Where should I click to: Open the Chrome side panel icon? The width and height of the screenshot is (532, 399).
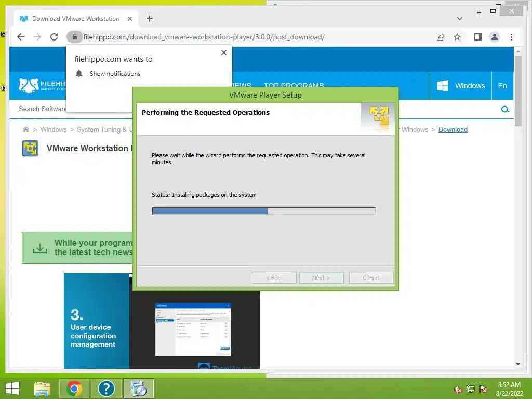(478, 37)
